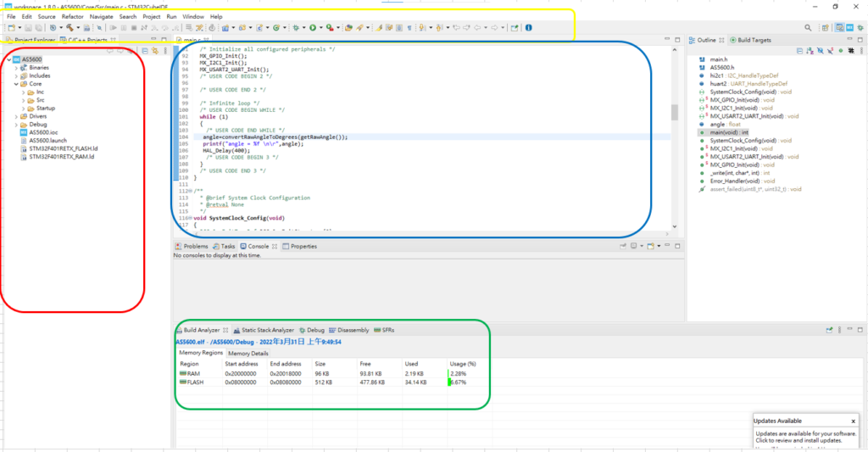Open the Refactor menu
The width and height of the screenshot is (868, 452).
pos(73,17)
